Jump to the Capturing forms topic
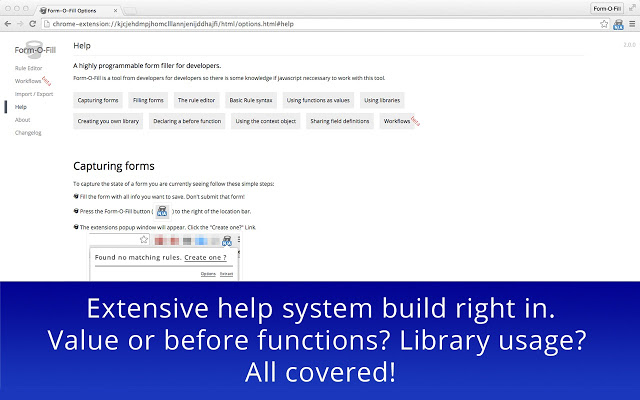Viewport: 640px width, 400px height. [x=98, y=100]
